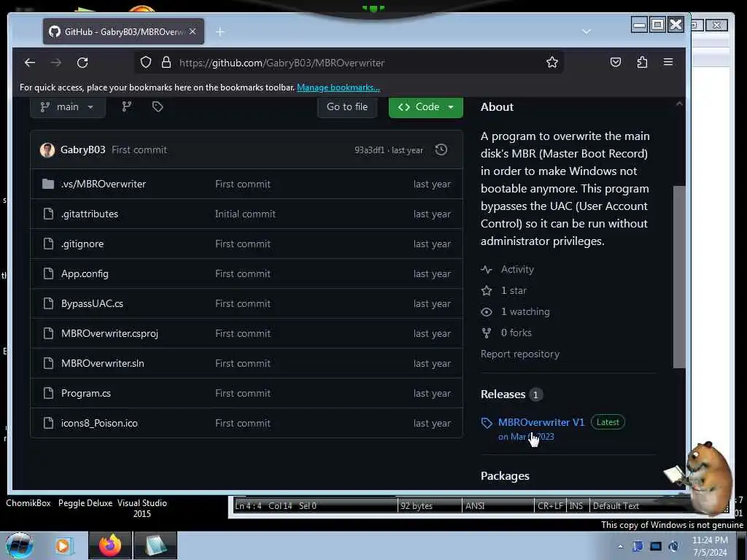This screenshot has width=747, height=560.
Task: Switch to the notepad editor taskbar icon
Action: [155, 545]
